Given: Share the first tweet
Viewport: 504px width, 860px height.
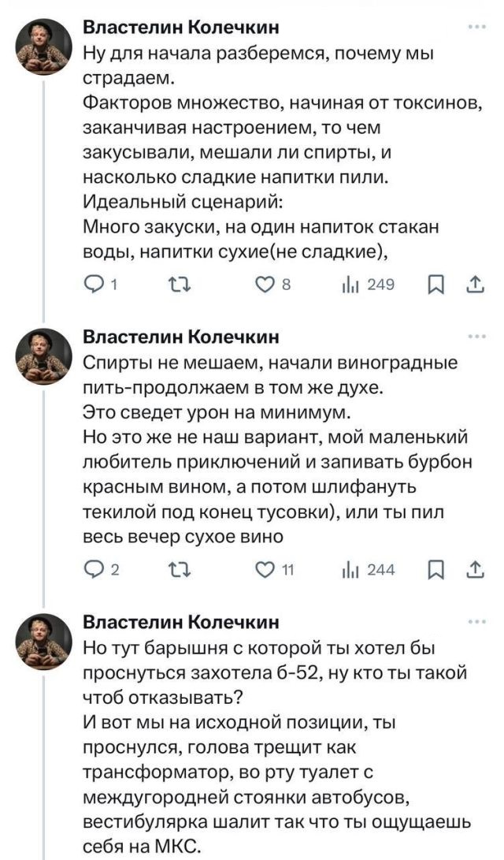Looking at the screenshot, I should 476,285.
